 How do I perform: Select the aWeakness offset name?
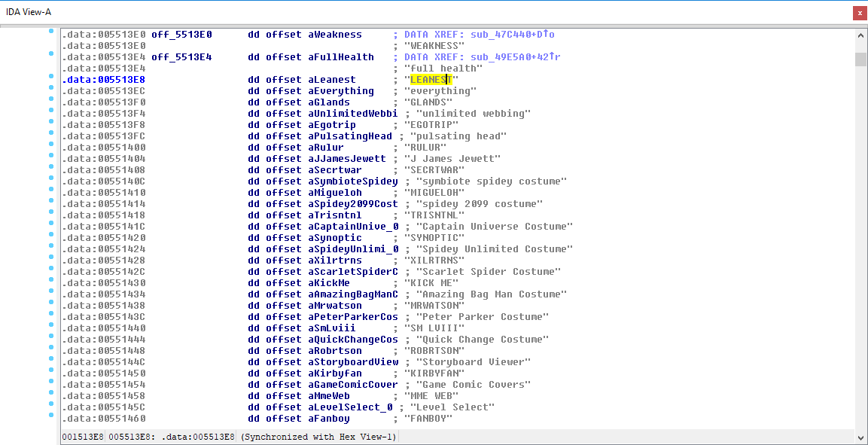point(334,35)
